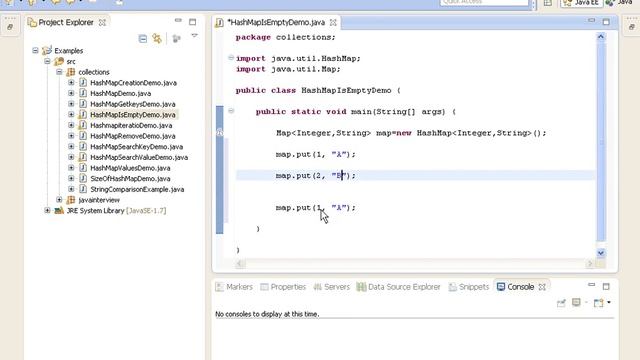Minimize the Console panel
Screen dimensions: 640x360
[591, 285]
